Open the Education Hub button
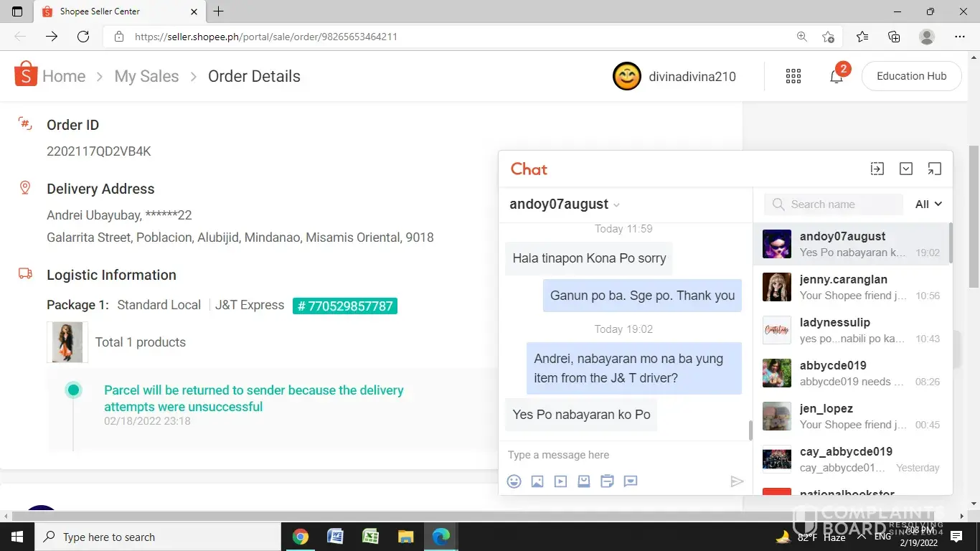This screenshot has height=551, width=980. pyautogui.click(x=911, y=76)
